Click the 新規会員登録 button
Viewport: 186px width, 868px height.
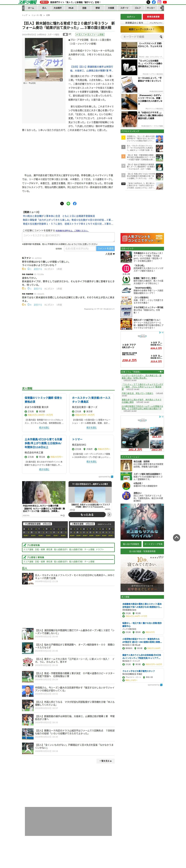[x=153, y=16]
